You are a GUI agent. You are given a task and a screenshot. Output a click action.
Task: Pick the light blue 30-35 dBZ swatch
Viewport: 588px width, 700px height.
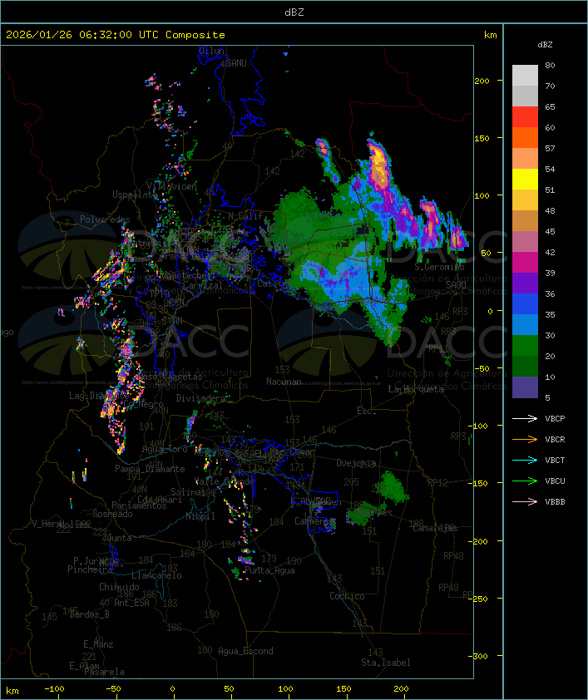point(525,325)
